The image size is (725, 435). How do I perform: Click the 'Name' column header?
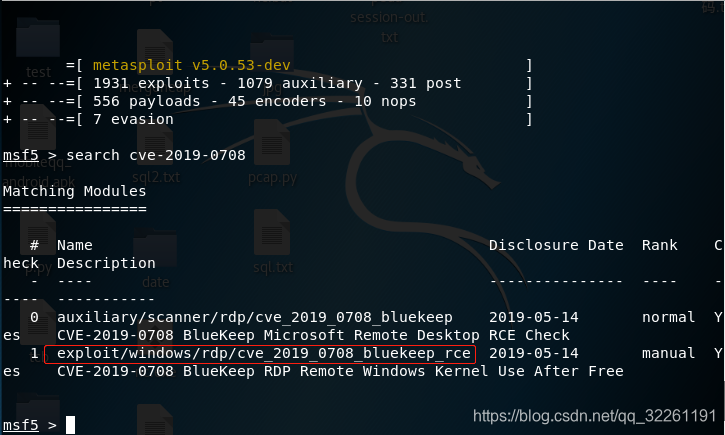[74, 245]
